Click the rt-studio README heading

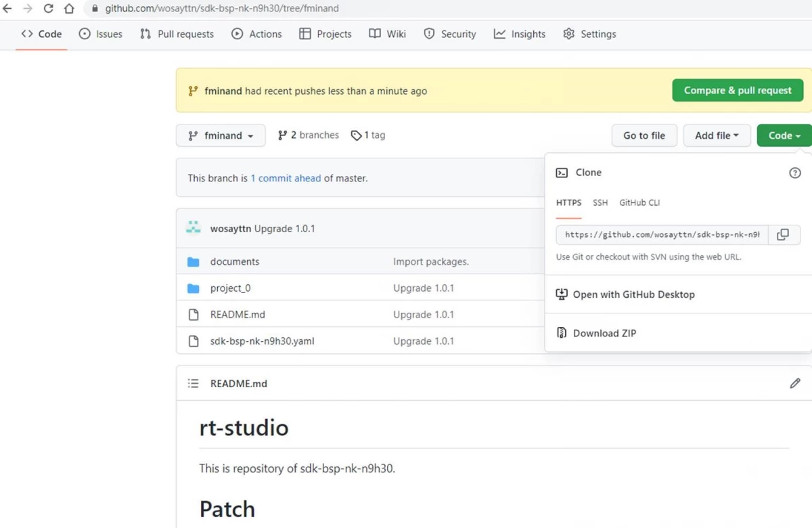244,428
